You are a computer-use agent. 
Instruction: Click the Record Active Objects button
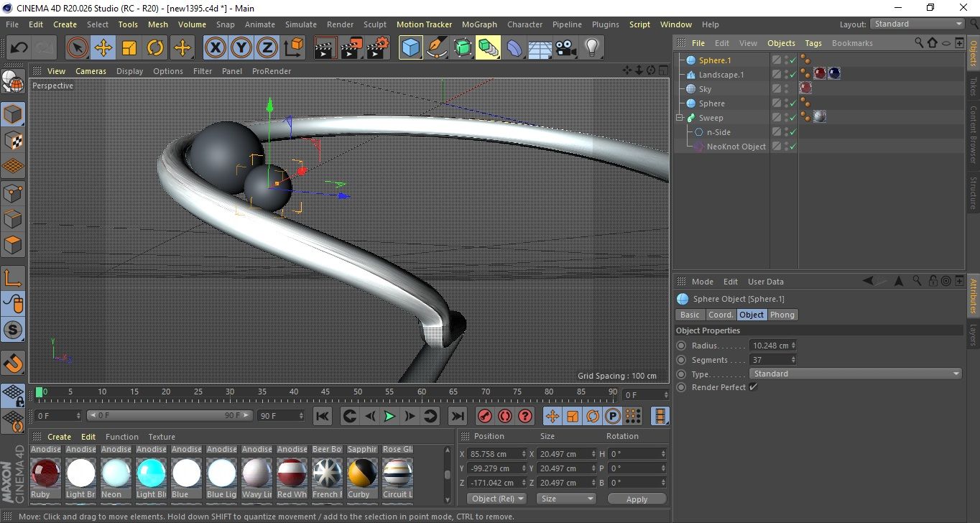pos(485,416)
